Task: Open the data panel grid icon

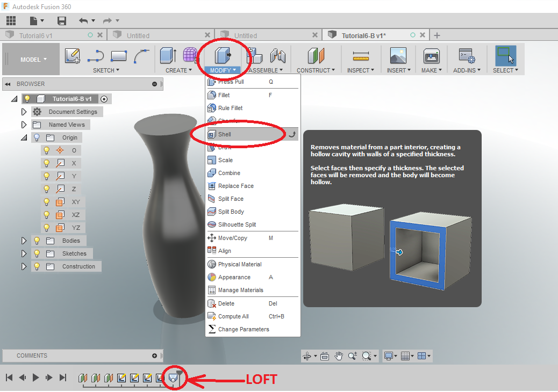Action: [x=11, y=20]
